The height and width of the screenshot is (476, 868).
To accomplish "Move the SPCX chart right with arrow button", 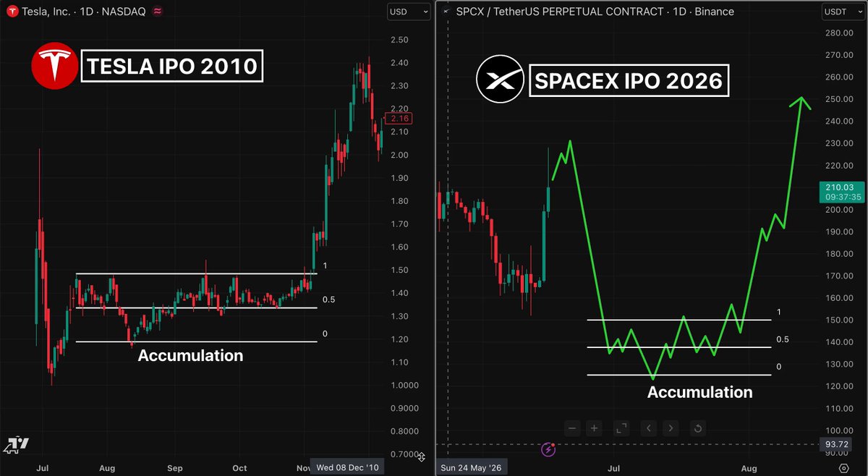I will pyautogui.click(x=671, y=428).
